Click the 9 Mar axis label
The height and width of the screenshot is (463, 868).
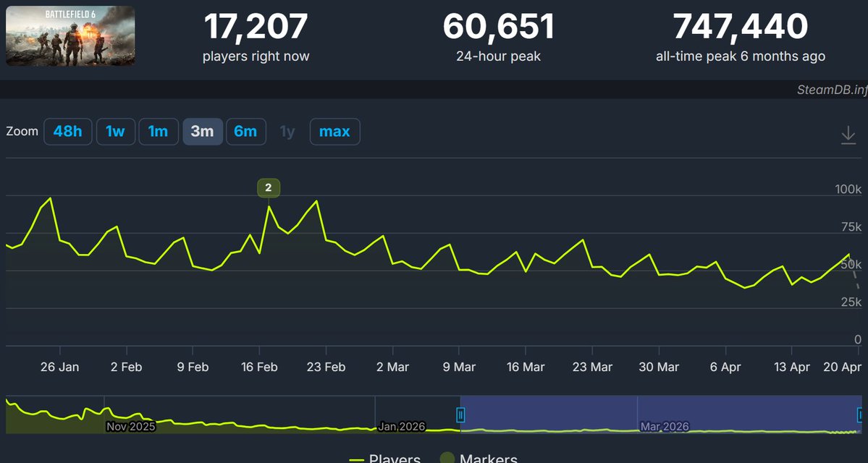459,368
